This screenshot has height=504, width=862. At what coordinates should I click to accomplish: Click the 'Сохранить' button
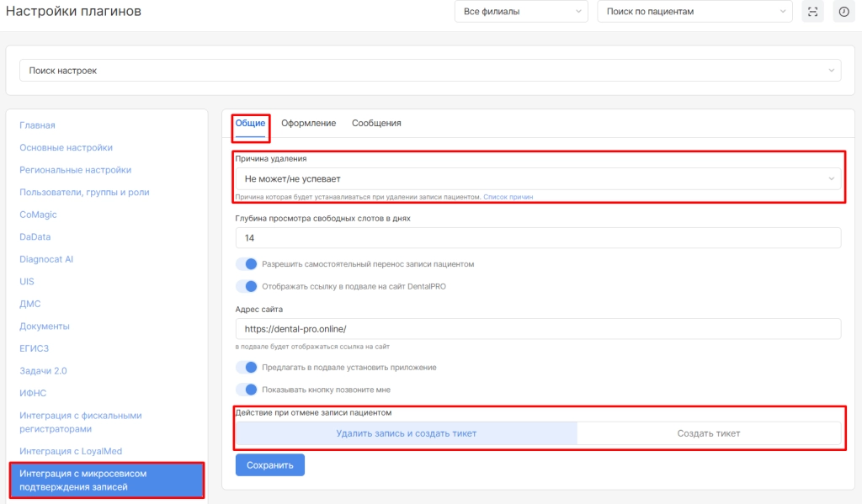coord(269,465)
